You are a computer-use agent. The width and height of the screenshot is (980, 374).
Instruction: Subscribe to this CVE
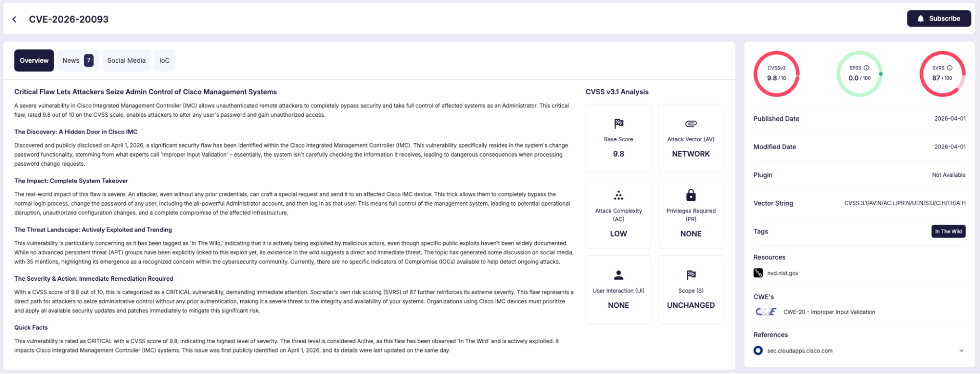tap(939, 19)
